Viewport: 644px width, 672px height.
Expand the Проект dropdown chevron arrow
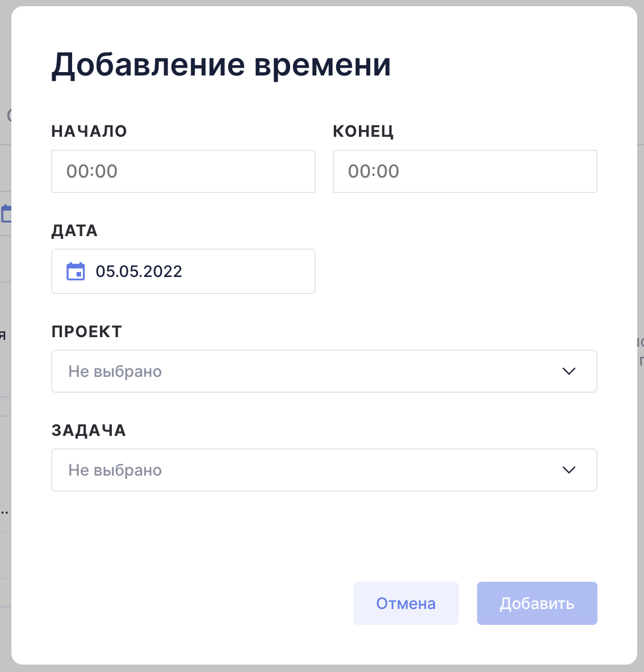(x=568, y=371)
